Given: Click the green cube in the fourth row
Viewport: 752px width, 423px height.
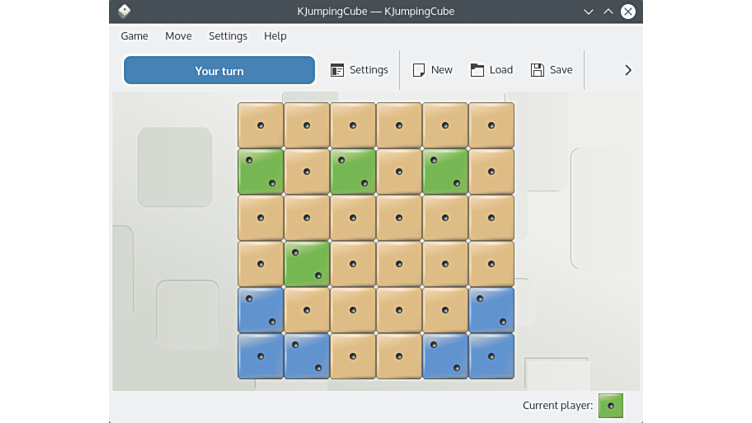Looking at the screenshot, I should tap(307, 264).
